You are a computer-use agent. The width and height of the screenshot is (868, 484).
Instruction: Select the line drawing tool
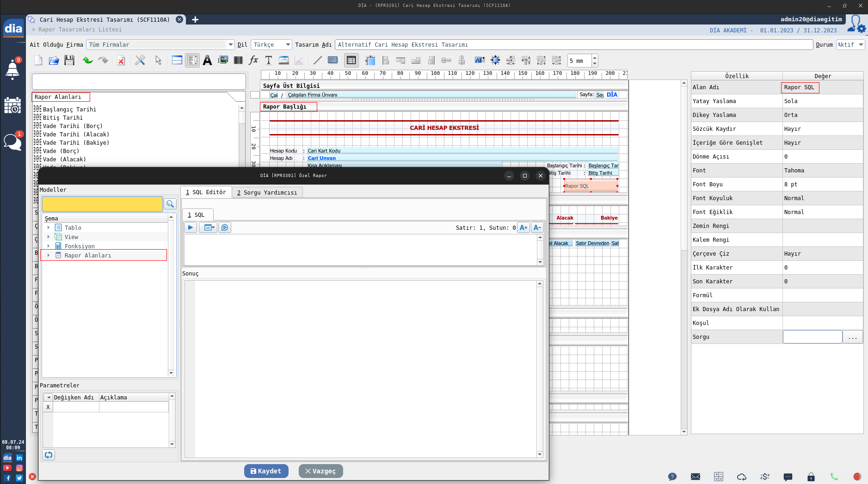coord(317,61)
